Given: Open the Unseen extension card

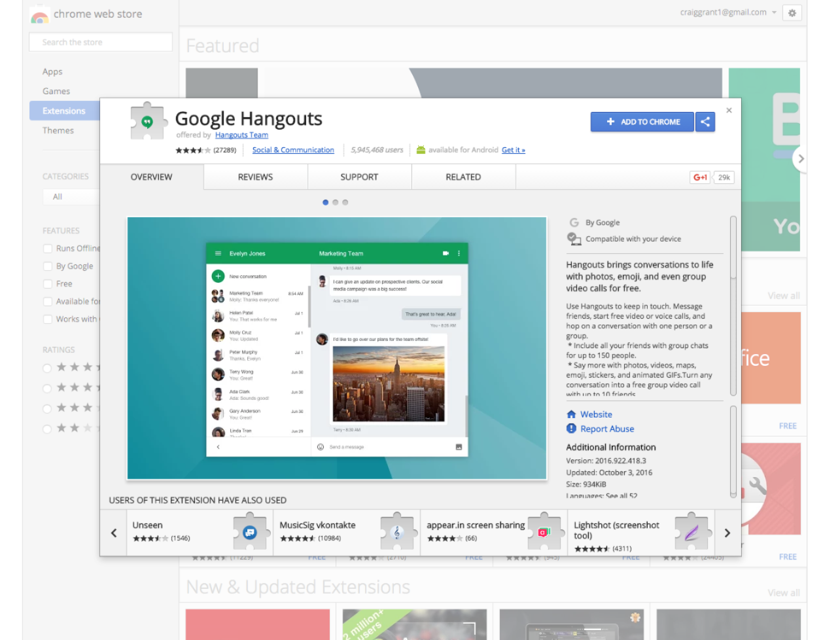Looking at the screenshot, I should (x=200, y=533).
